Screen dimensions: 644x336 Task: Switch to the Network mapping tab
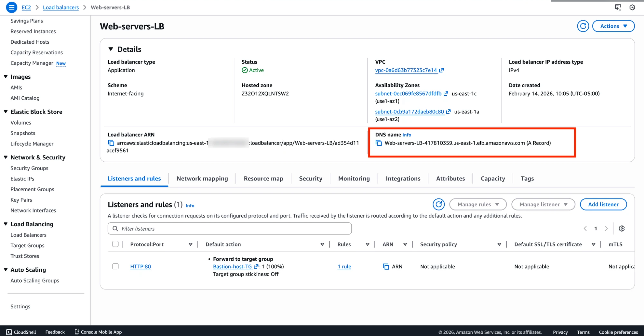coord(202,179)
